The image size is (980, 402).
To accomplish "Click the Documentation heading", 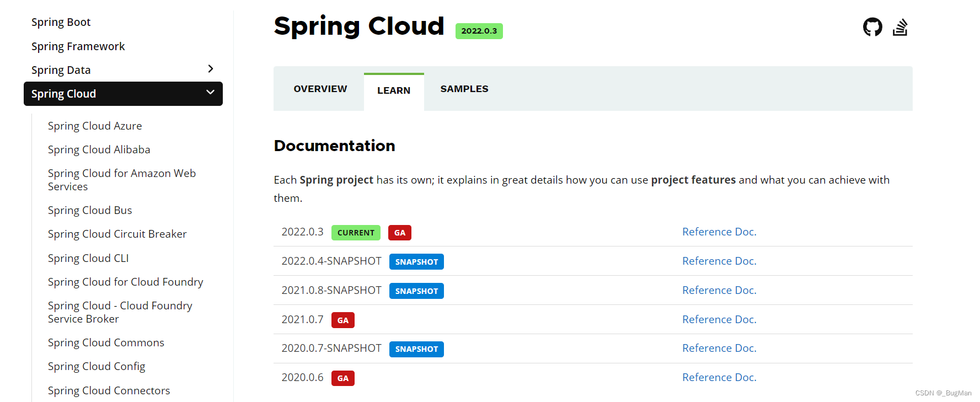I will click(334, 146).
